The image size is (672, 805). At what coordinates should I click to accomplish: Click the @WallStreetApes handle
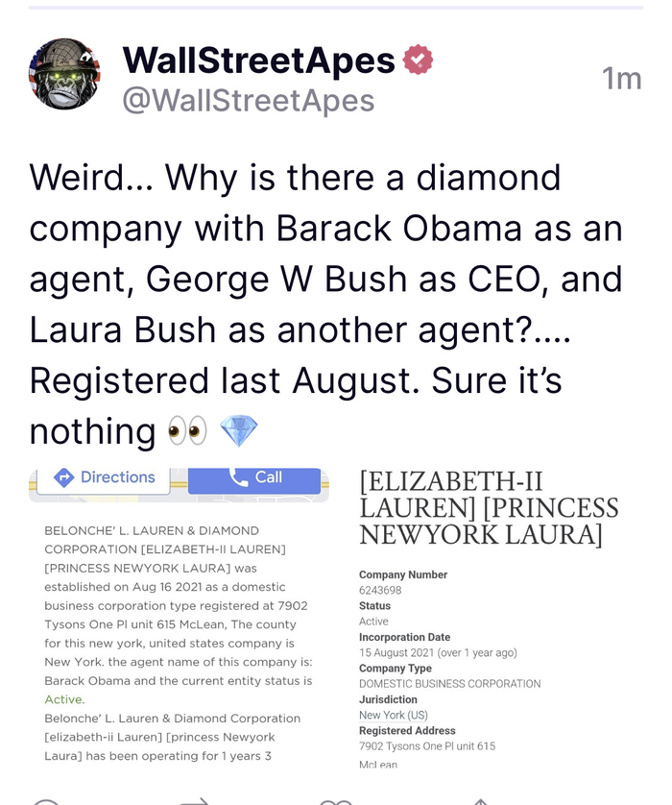pyautogui.click(x=248, y=100)
